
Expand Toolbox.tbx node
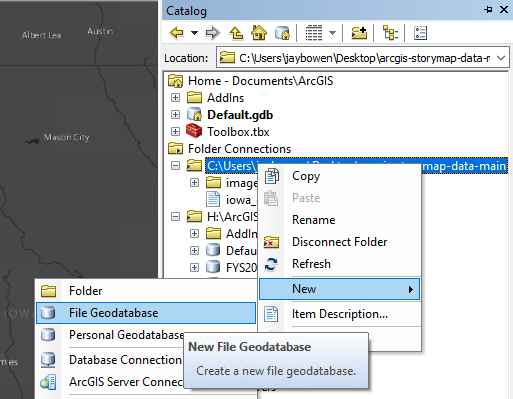(175, 132)
